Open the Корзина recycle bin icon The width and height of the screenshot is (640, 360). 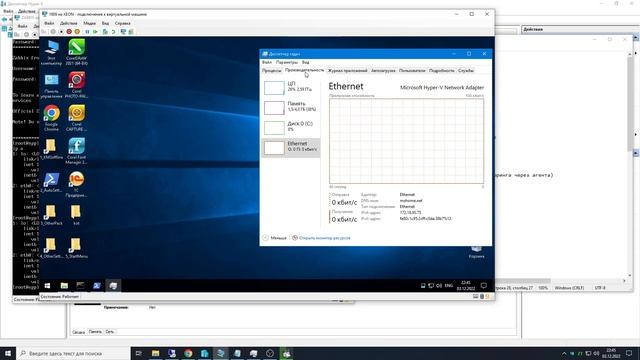tap(476, 251)
